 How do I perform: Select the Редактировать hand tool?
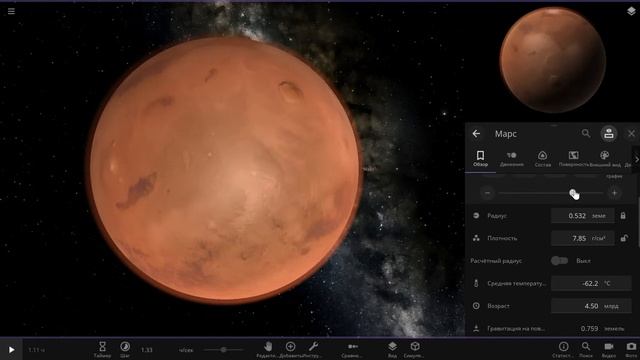[267, 349]
